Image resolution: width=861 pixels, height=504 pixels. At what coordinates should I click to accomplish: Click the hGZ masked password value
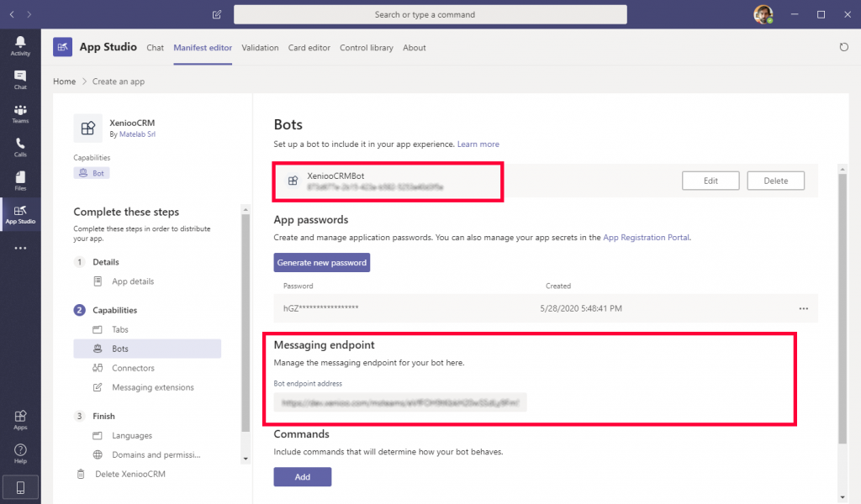(320, 309)
